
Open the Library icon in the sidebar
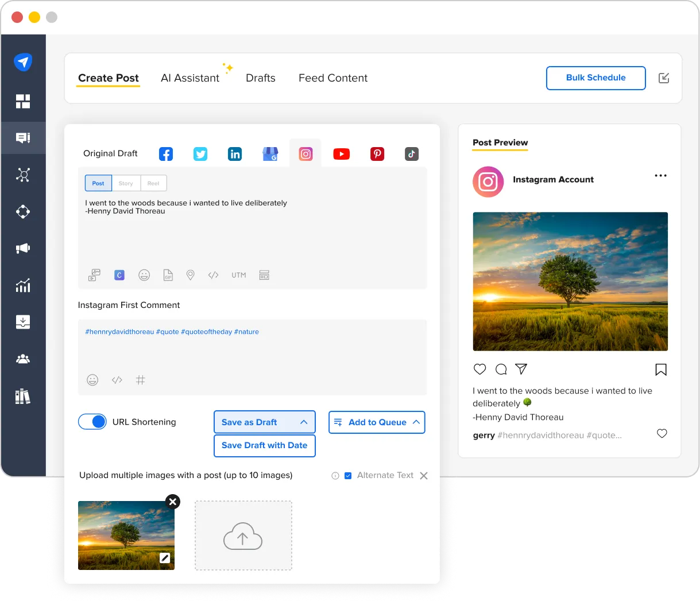[x=24, y=396]
